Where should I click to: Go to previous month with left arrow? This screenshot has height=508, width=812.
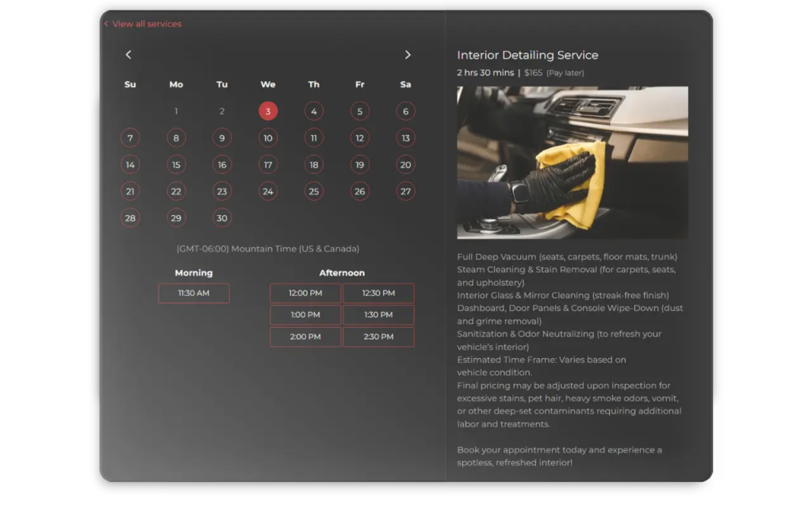click(x=128, y=55)
